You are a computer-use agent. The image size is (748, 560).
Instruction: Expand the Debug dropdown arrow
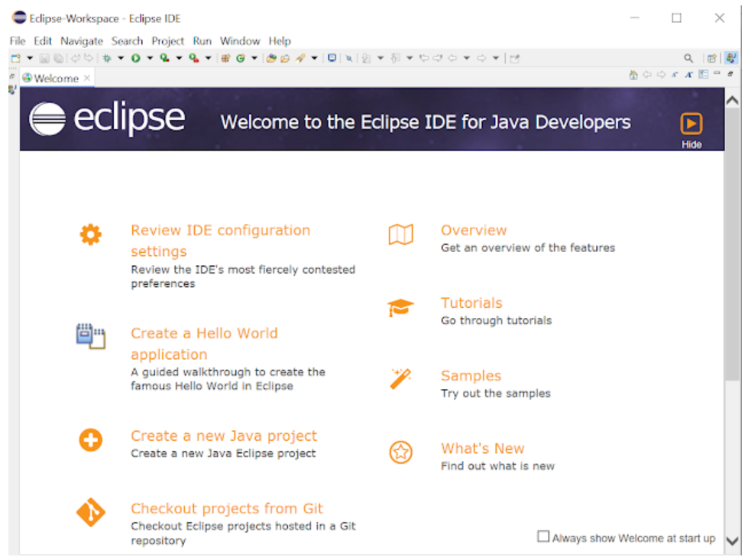[121, 58]
